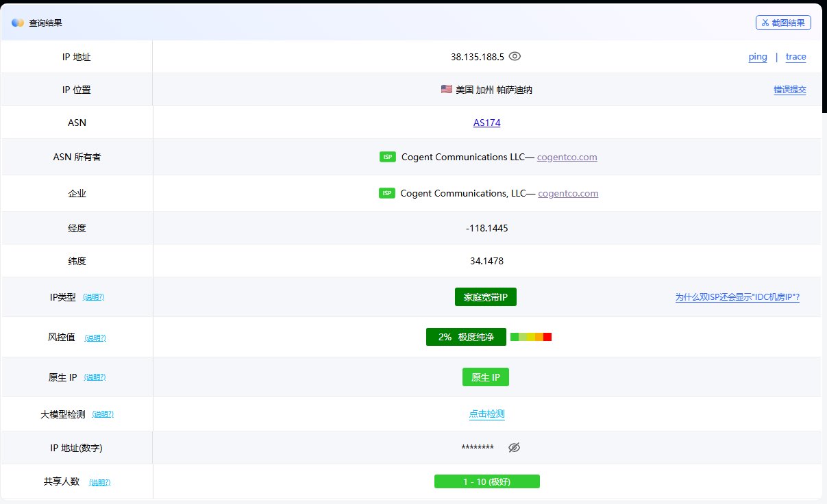
Task: Select the IP address text 38.135.188.5
Action: point(478,57)
